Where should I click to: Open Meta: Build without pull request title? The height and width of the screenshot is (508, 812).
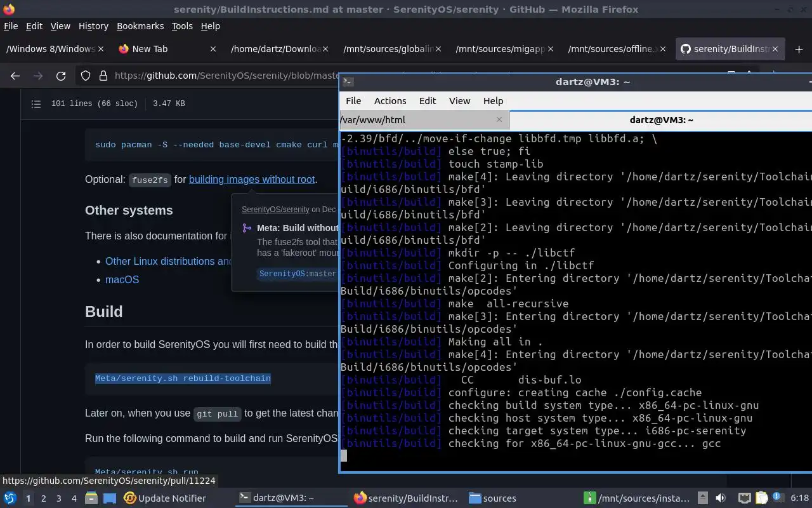click(x=298, y=228)
